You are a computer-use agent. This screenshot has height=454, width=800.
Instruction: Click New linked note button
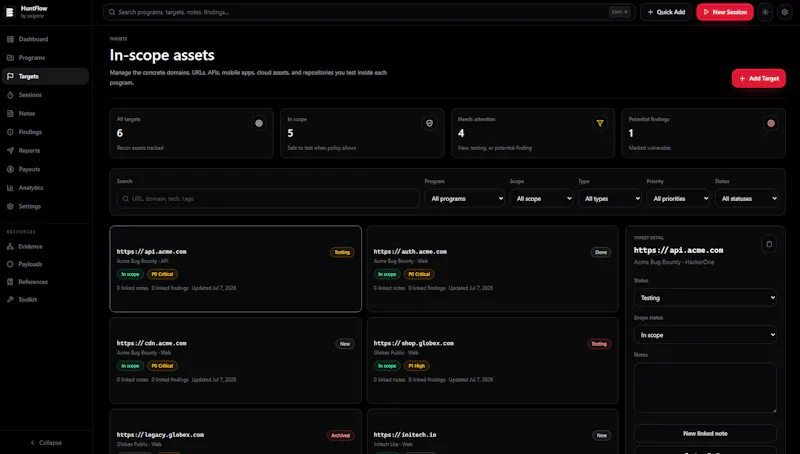click(705, 434)
